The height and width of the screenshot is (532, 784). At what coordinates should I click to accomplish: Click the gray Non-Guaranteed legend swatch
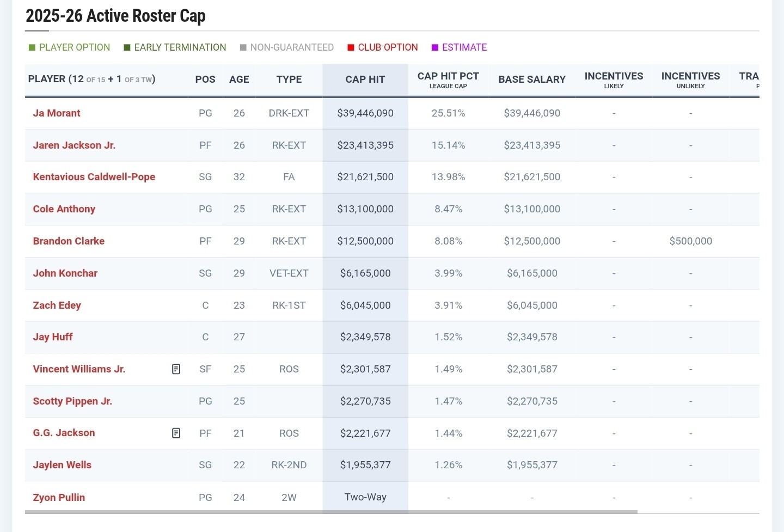point(243,48)
